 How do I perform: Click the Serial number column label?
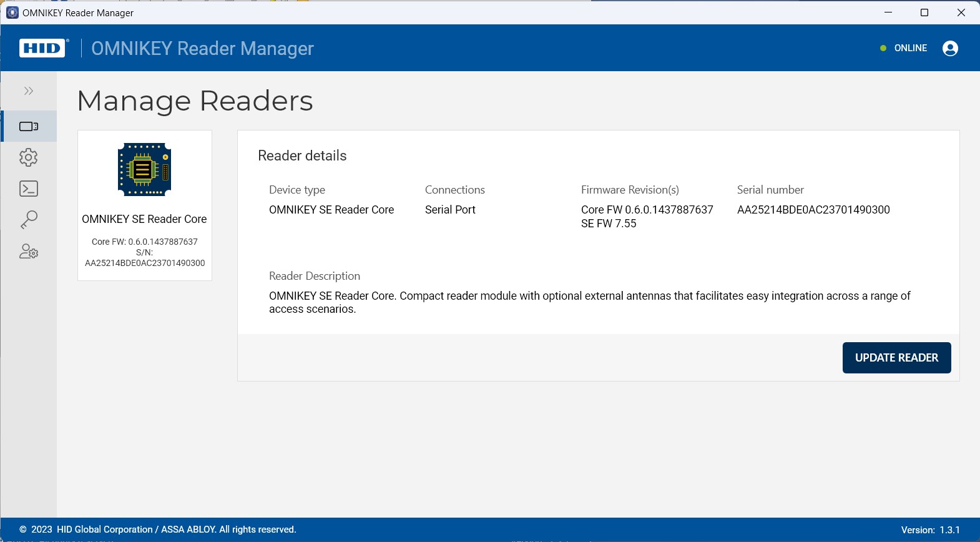pos(770,190)
